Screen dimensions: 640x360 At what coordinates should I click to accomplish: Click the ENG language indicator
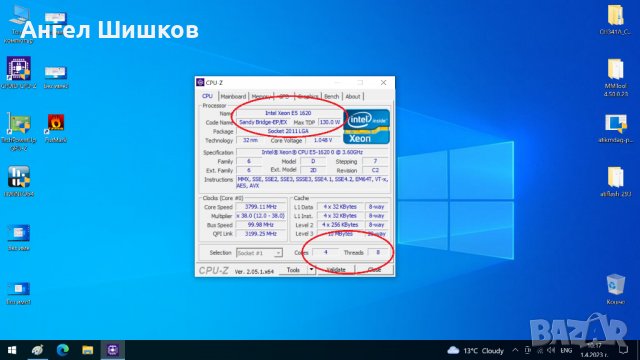[566, 351]
